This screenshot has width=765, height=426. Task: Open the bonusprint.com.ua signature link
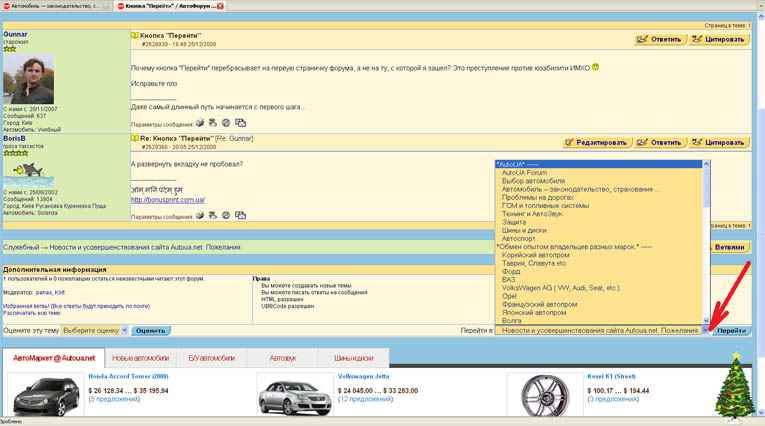coord(167,200)
